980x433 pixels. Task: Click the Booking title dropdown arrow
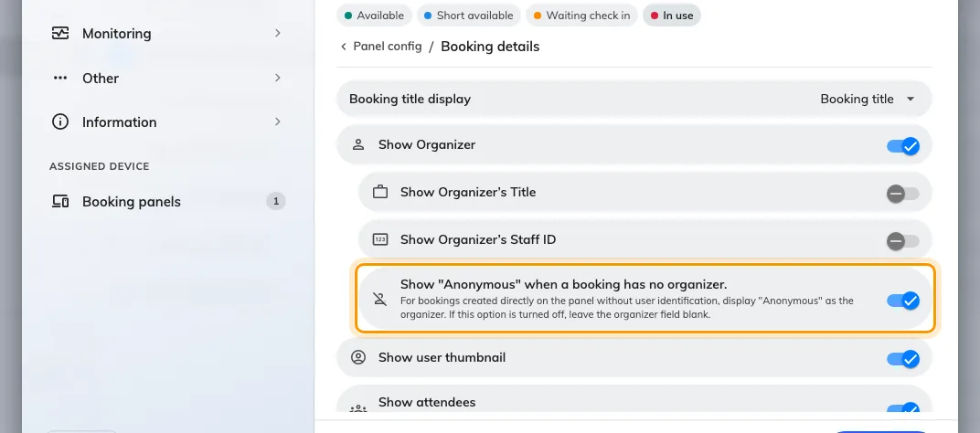click(x=911, y=99)
